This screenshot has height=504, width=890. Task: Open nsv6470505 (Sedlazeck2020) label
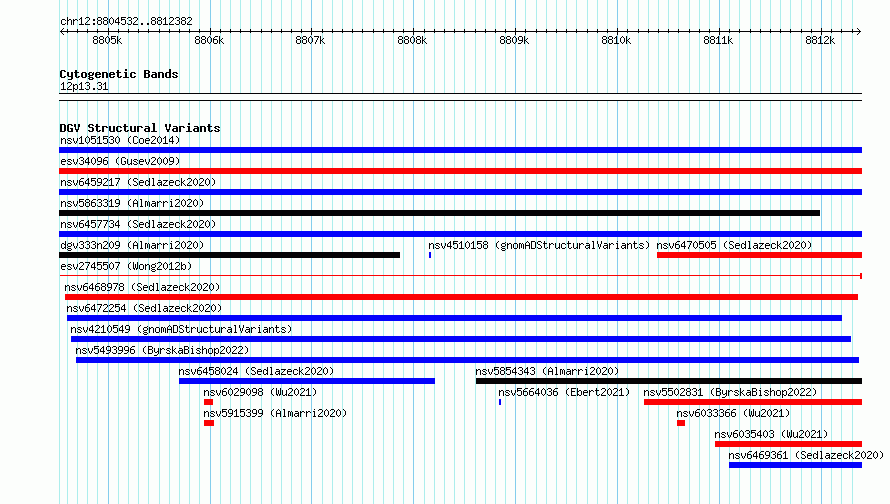[734, 245]
